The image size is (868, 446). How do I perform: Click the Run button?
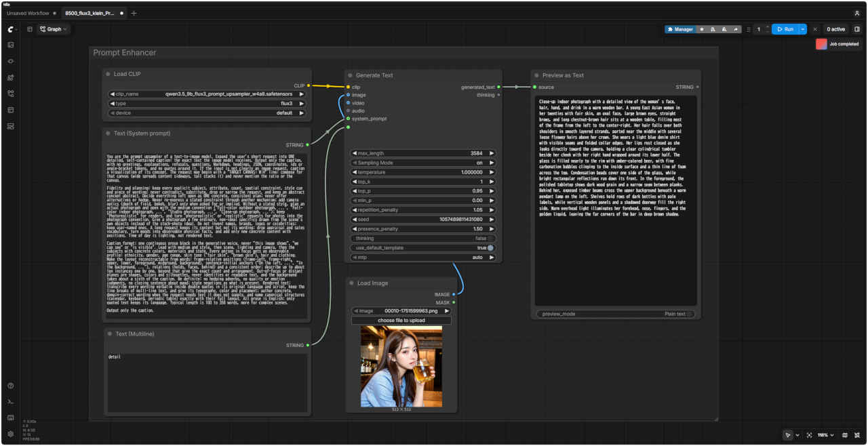[x=785, y=29]
